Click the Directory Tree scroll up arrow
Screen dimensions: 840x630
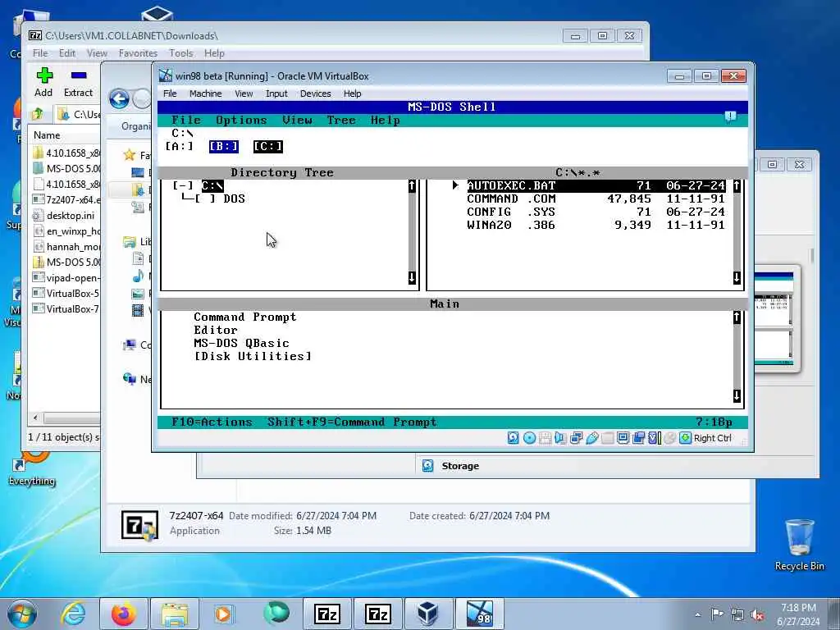tap(412, 186)
